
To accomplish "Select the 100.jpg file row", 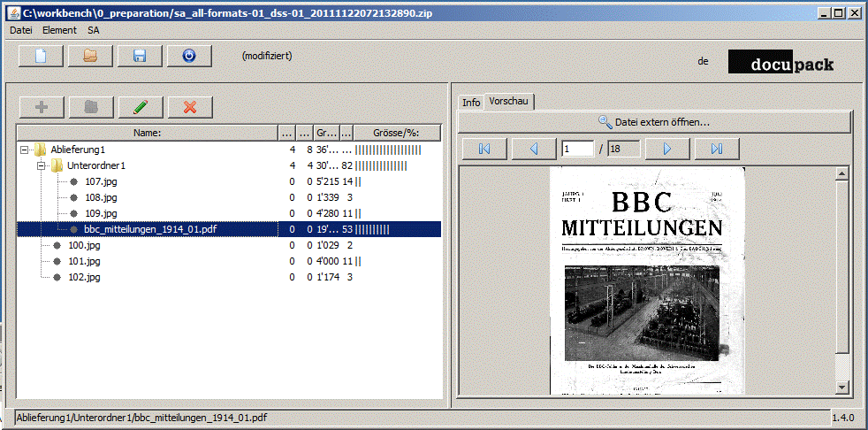I will point(229,245).
